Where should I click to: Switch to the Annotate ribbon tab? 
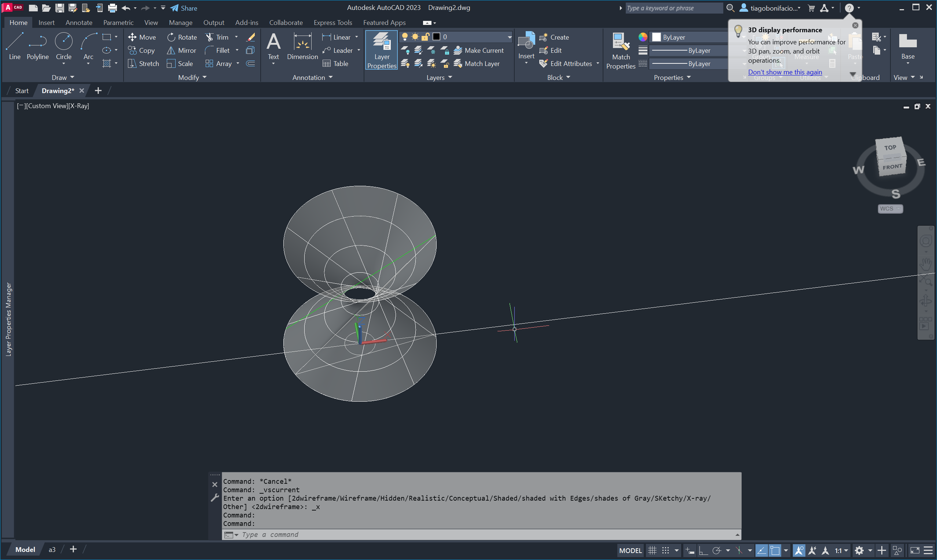[x=79, y=23]
